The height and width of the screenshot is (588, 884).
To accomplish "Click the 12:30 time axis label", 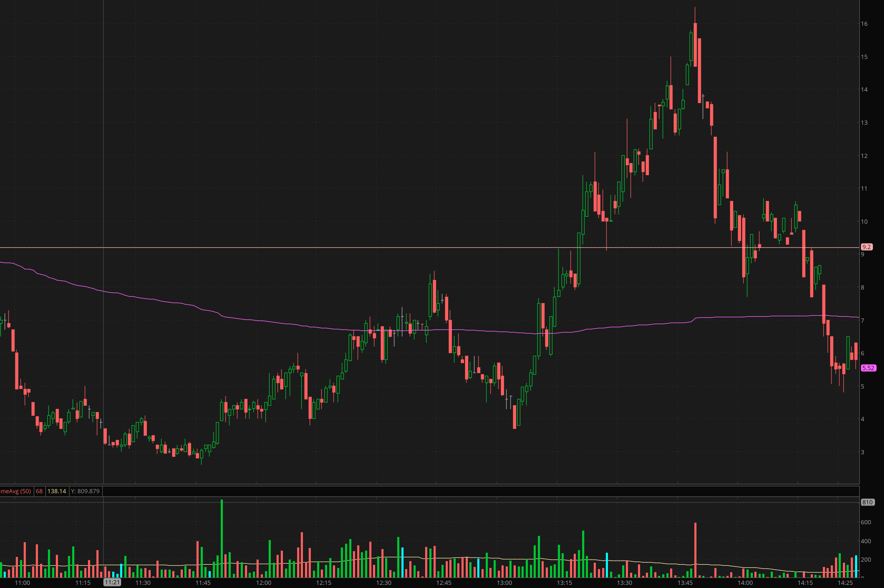I will click(384, 583).
